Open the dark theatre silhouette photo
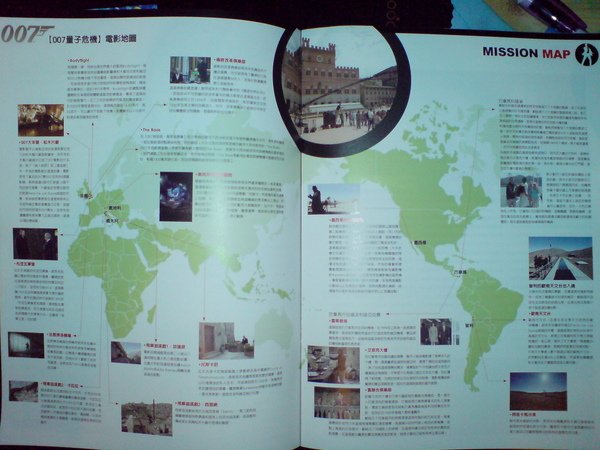600x450 pixels. point(26,345)
